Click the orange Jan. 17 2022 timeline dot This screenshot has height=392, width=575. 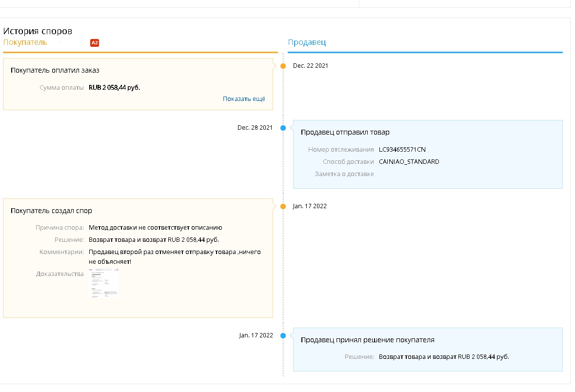point(283,206)
